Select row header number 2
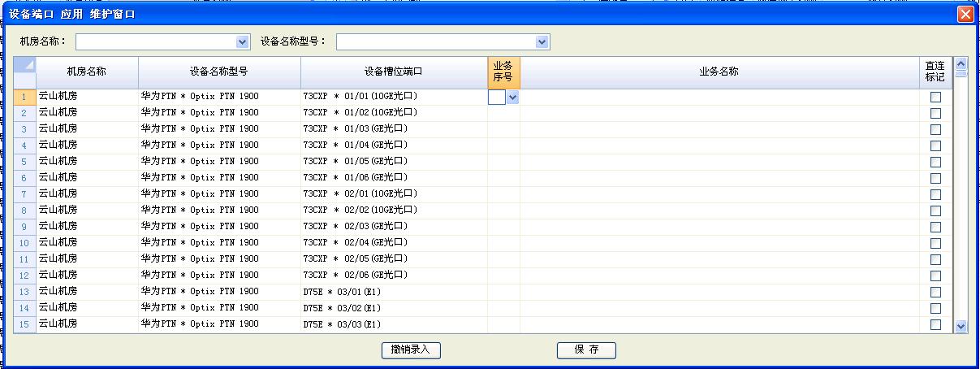The height and width of the screenshot is (369, 980). (x=24, y=113)
